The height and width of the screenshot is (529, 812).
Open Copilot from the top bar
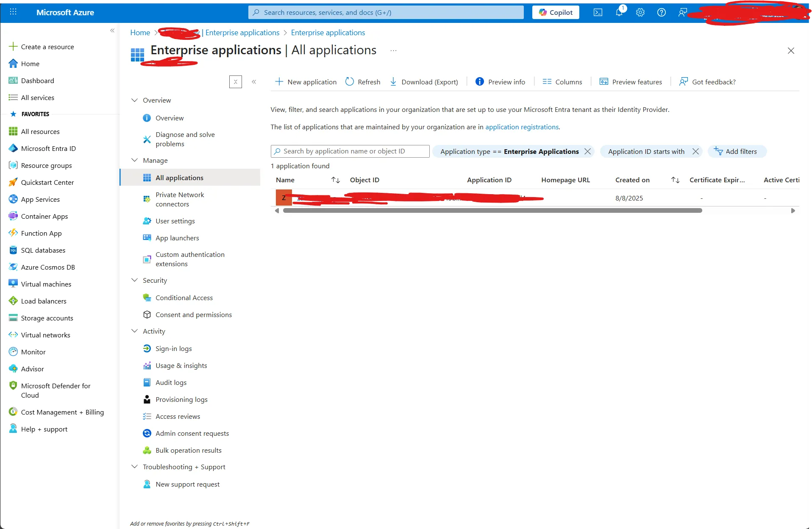coord(555,12)
